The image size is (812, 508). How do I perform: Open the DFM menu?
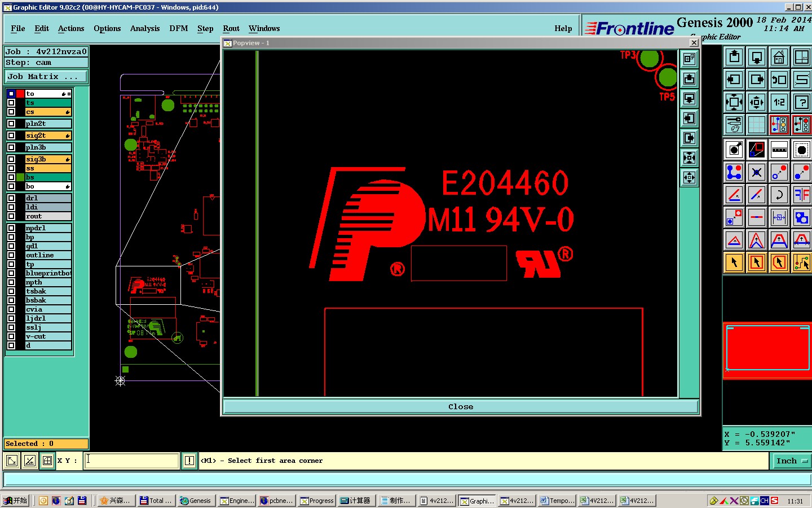[179, 28]
